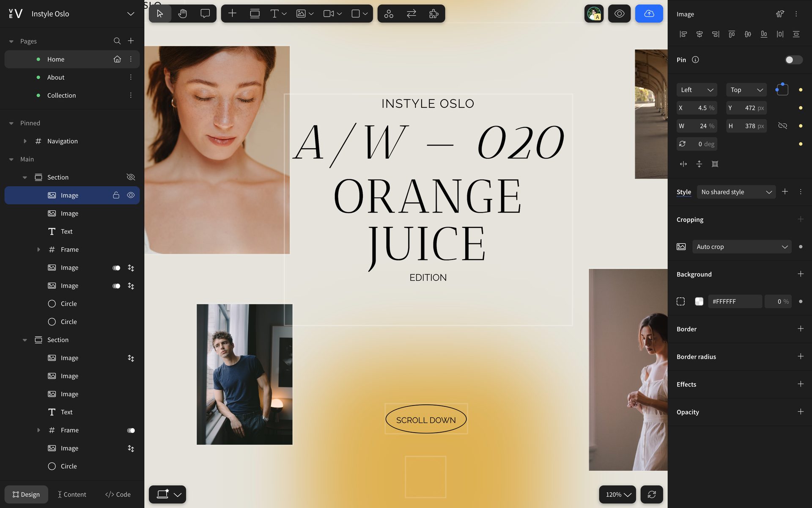The width and height of the screenshot is (812, 508).
Task: Click the preview eye button
Action: click(x=619, y=14)
